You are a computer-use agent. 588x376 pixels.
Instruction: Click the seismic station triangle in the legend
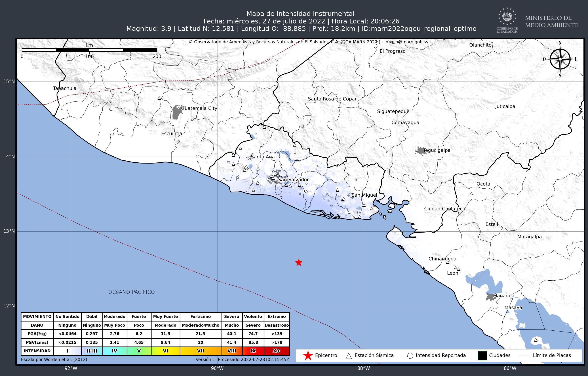click(349, 356)
